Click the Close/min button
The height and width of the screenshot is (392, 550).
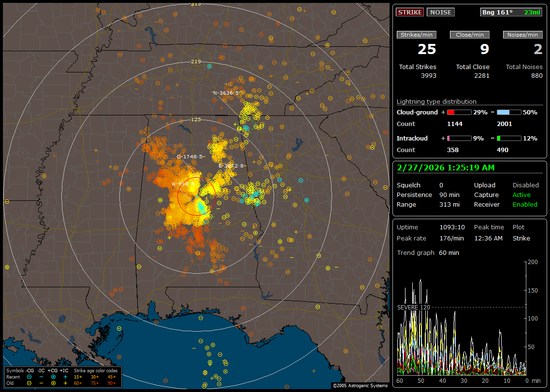470,35
